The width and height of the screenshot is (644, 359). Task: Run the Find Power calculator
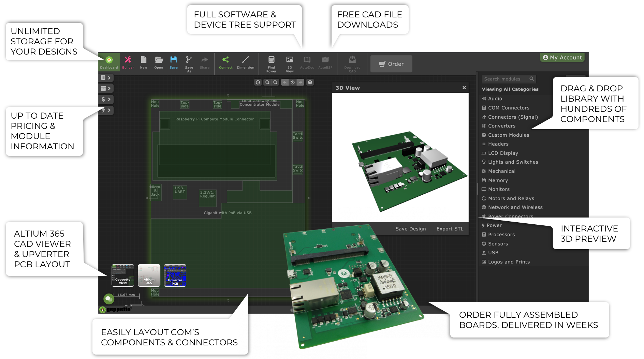pos(271,64)
